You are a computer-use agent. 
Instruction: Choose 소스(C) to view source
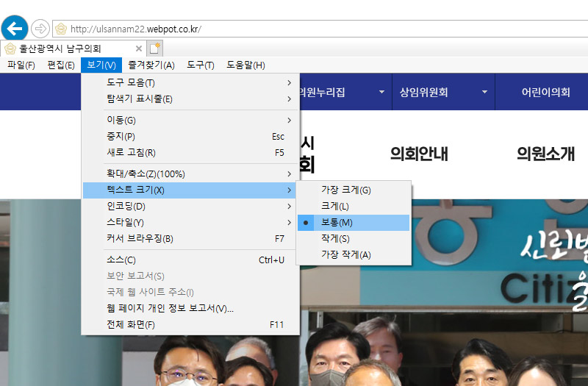click(x=190, y=260)
